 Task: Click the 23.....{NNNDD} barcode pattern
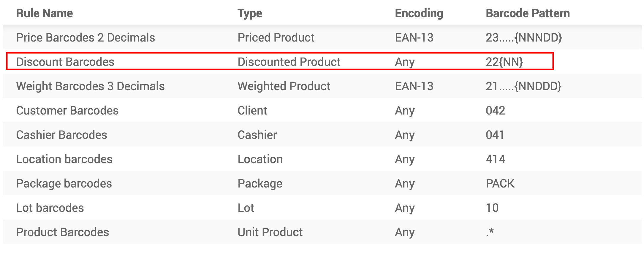pos(524,38)
